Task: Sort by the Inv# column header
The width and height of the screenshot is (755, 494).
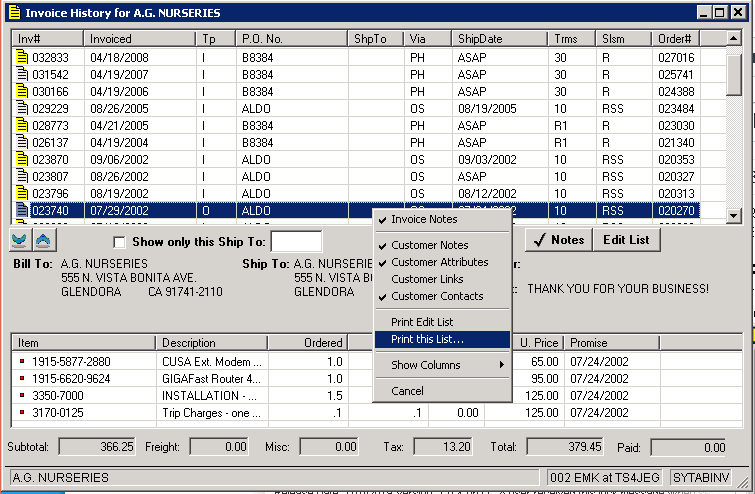Action: (x=47, y=39)
